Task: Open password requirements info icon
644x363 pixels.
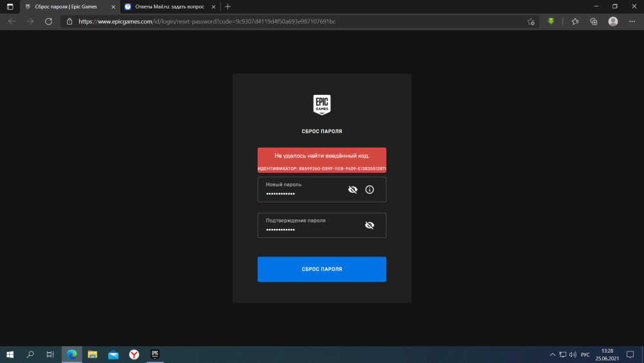Action: click(370, 190)
